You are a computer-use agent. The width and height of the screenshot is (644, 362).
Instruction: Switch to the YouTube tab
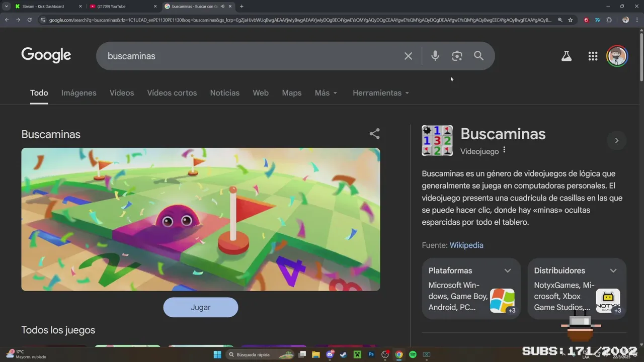(123, 7)
